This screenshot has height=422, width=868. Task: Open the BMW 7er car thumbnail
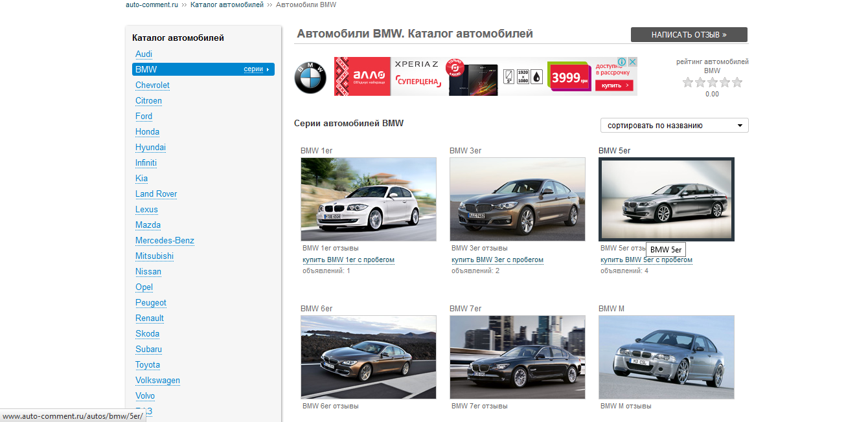pyautogui.click(x=518, y=357)
